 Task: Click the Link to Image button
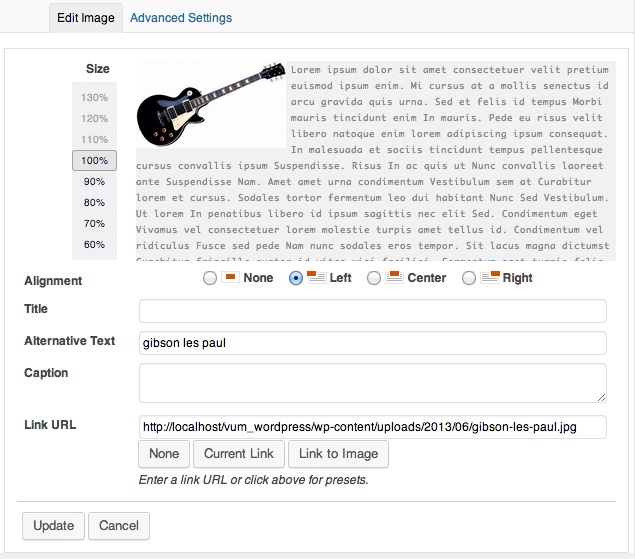click(x=339, y=454)
